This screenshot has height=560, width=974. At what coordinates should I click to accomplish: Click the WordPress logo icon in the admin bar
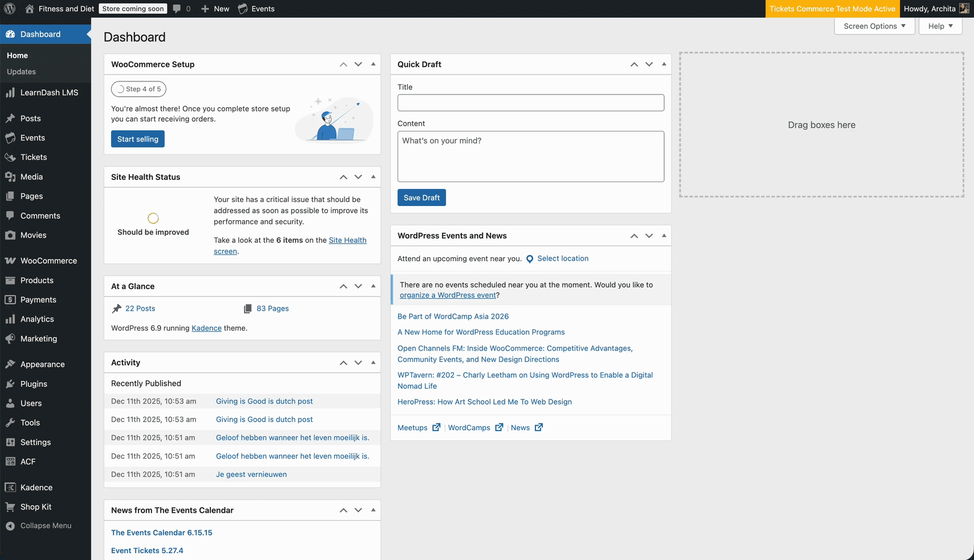10,9
